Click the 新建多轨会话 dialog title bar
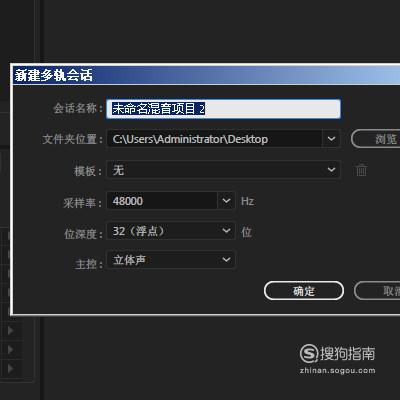This screenshot has height=400, width=400. tap(207, 75)
